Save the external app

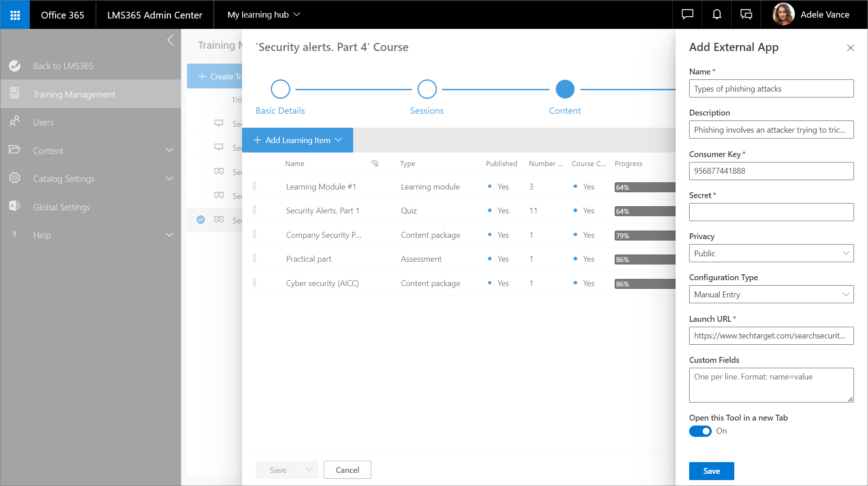(x=711, y=471)
